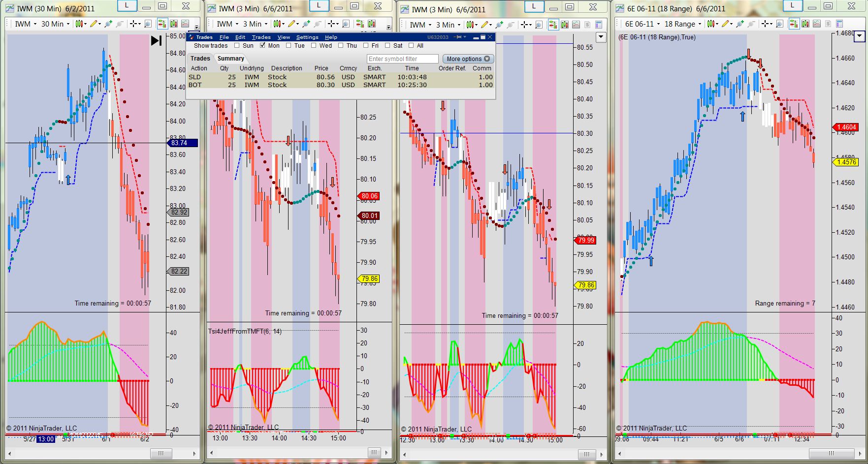The height and width of the screenshot is (464, 868).
Task: Click the Enter symbol filter field
Action: pos(402,59)
